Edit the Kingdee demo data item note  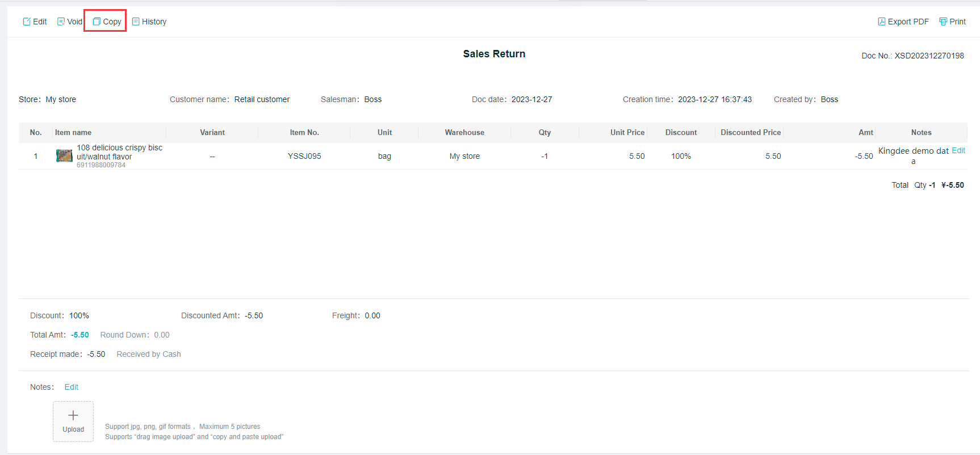[x=958, y=150]
